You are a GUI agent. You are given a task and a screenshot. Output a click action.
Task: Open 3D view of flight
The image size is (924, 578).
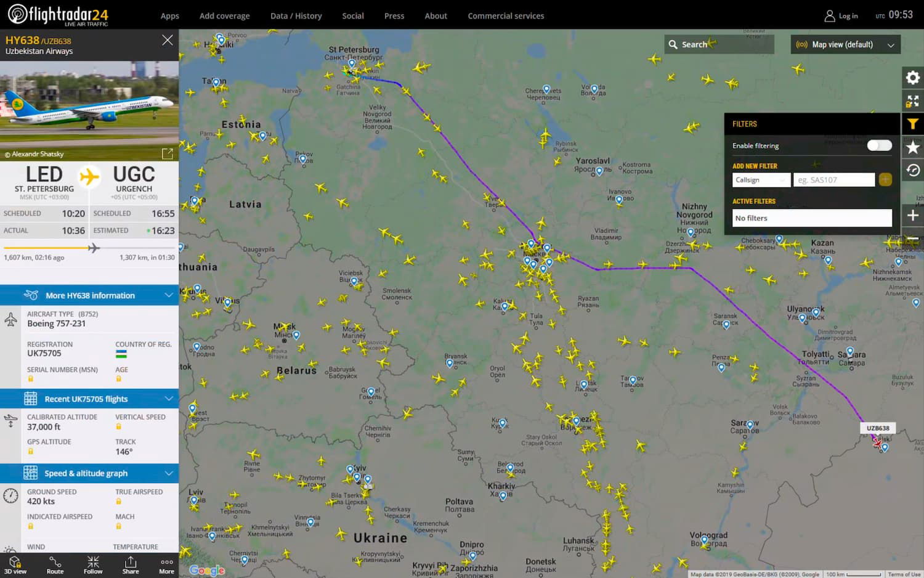(15, 565)
